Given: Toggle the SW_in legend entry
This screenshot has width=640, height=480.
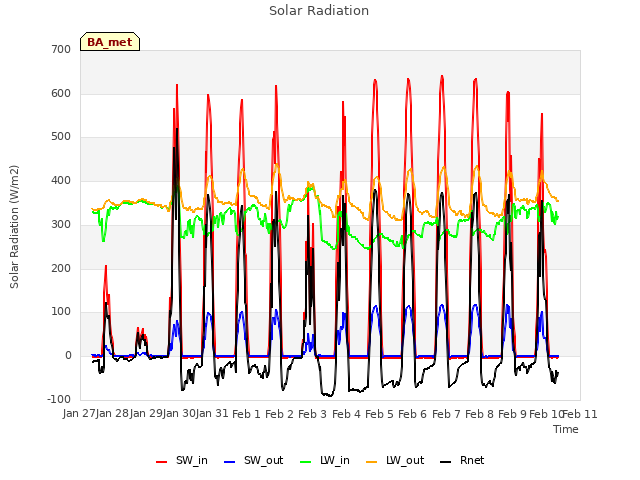Looking at the screenshot, I should tap(182, 461).
